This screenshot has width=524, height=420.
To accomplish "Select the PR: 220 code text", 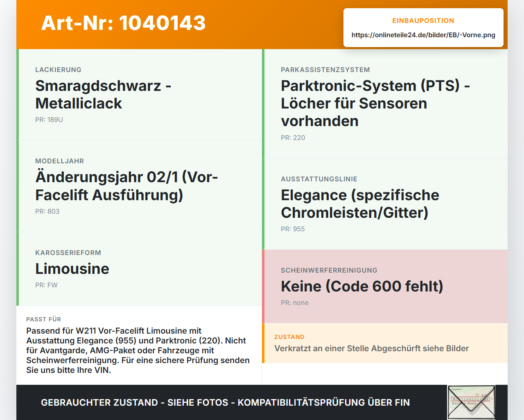I will pyautogui.click(x=293, y=138).
